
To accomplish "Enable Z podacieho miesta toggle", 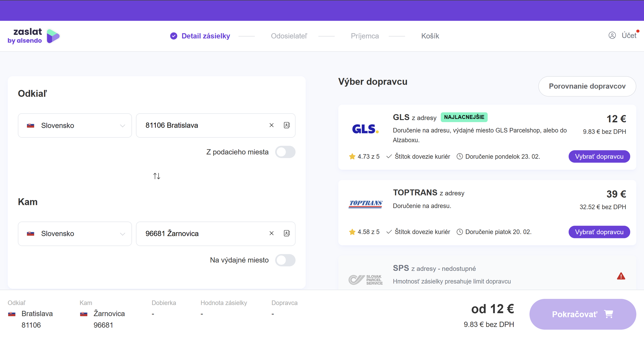I will (x=285, y=152).
